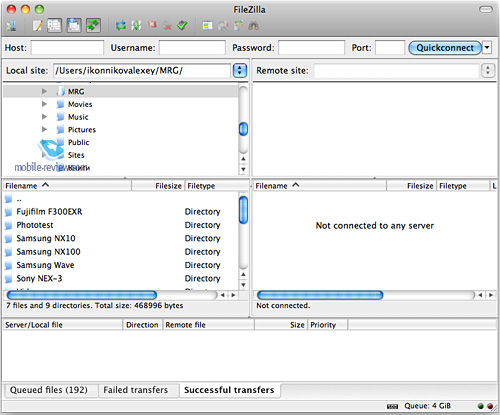Open the Quickconnect history dropdown arrow
Viewport: 500px width, 415px height.
487,47
